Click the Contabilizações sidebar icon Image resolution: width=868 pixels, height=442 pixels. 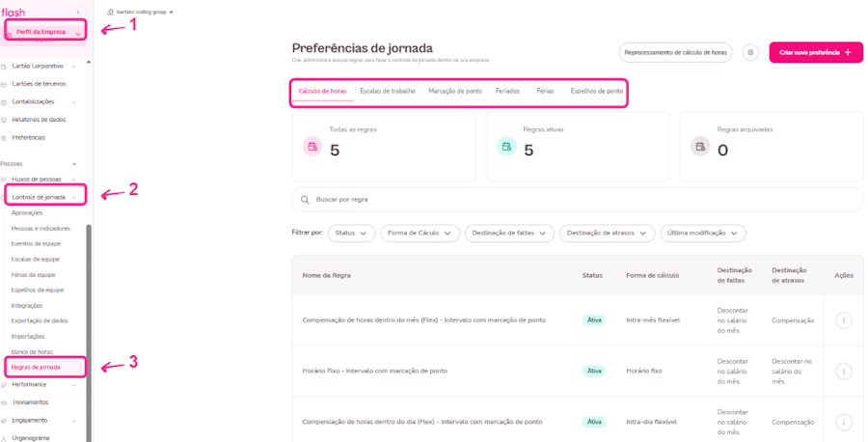[4, 102]
